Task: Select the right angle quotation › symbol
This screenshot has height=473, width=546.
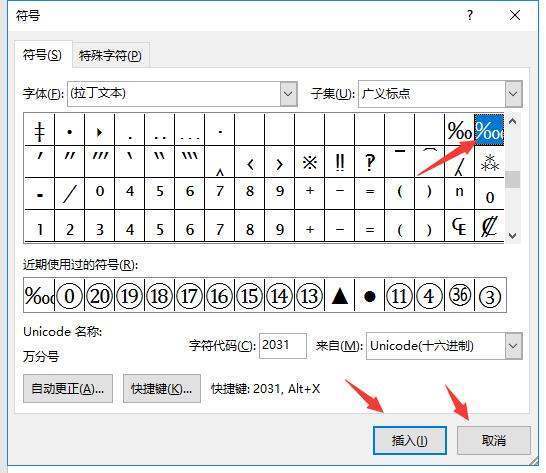Action: (280, 162)
